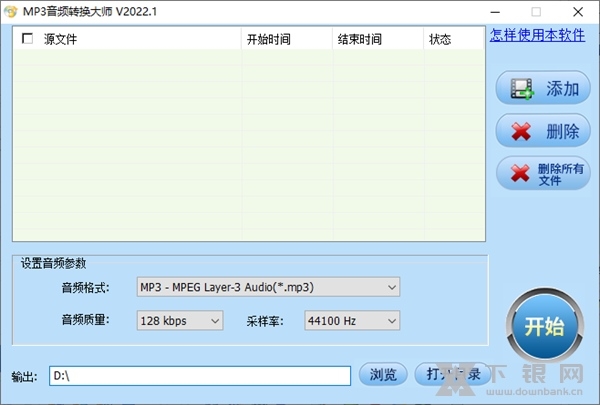Click the 输出 output path field
The image size is (600, 405).
[200, 376]
